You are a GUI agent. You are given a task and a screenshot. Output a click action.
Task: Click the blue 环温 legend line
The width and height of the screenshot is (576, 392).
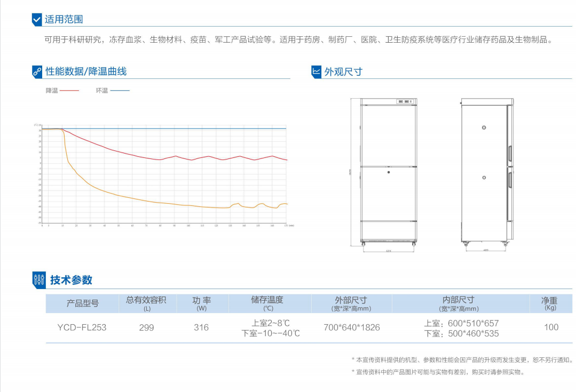point(120,91)
